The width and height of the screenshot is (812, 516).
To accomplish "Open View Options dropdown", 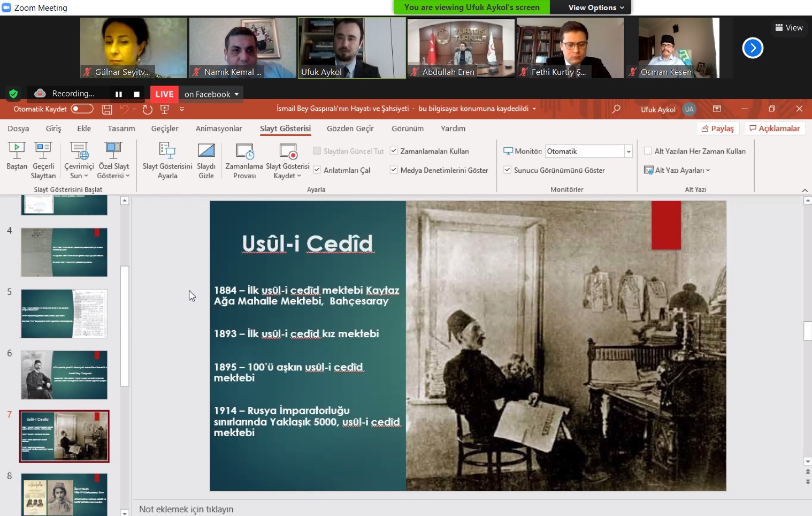I will pyautogui.click(x=596, y=7).
